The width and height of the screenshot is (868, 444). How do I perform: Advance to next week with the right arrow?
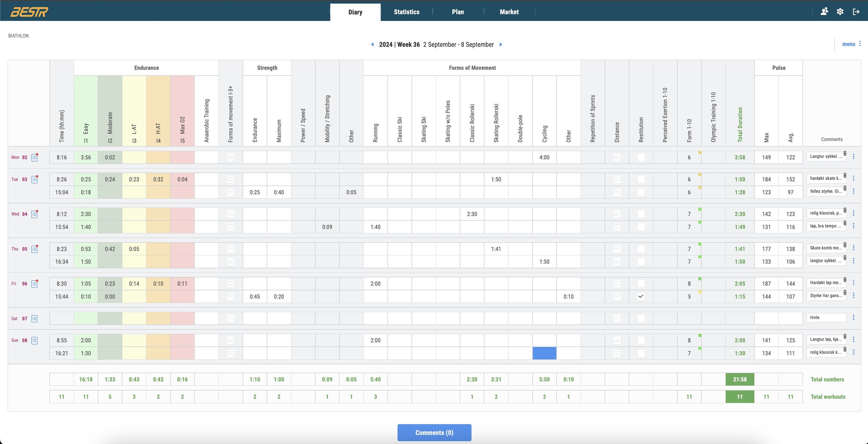[500, 44]
